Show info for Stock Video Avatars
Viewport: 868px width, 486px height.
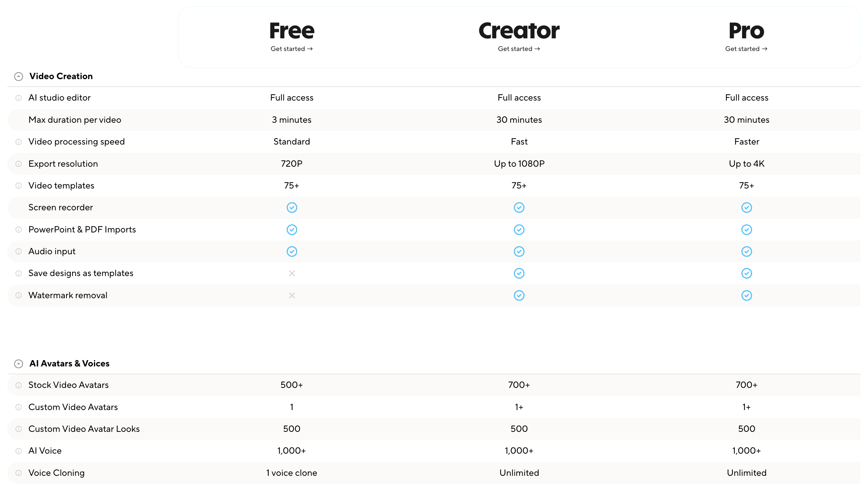[x=19, y=385]
